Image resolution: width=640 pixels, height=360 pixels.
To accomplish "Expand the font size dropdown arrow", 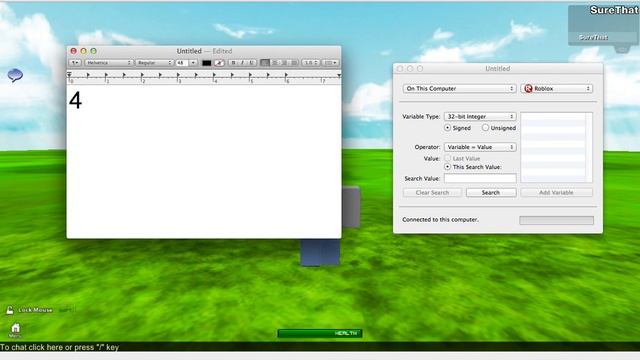I will pos(193,63).
